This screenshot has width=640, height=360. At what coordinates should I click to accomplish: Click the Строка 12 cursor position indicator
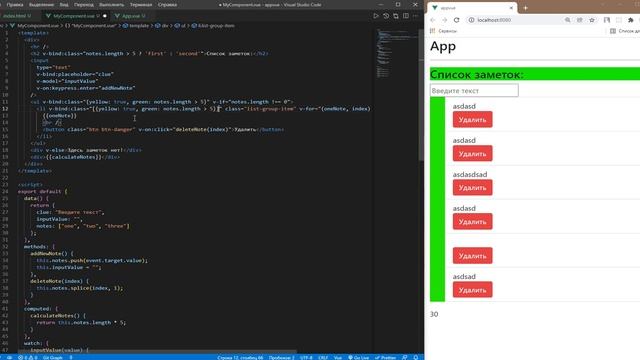coord(240,357)
